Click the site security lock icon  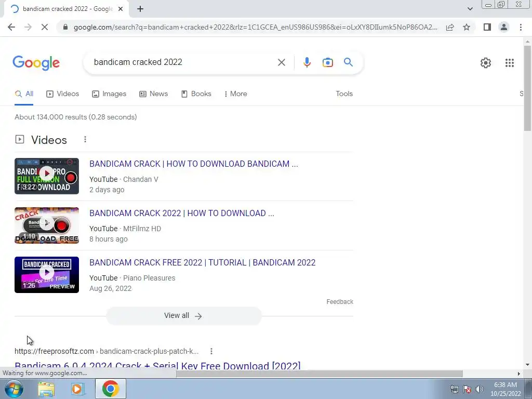(66, 27)
